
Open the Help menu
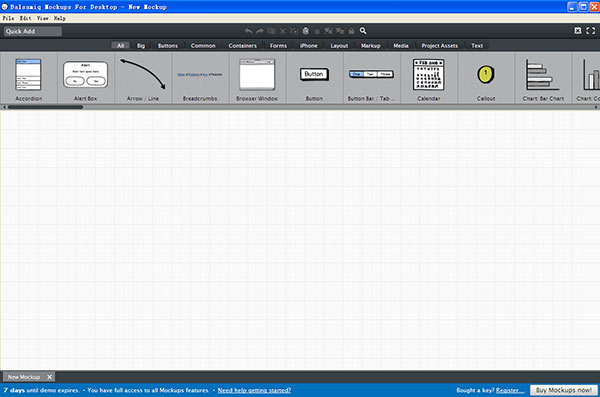(59, 18)
